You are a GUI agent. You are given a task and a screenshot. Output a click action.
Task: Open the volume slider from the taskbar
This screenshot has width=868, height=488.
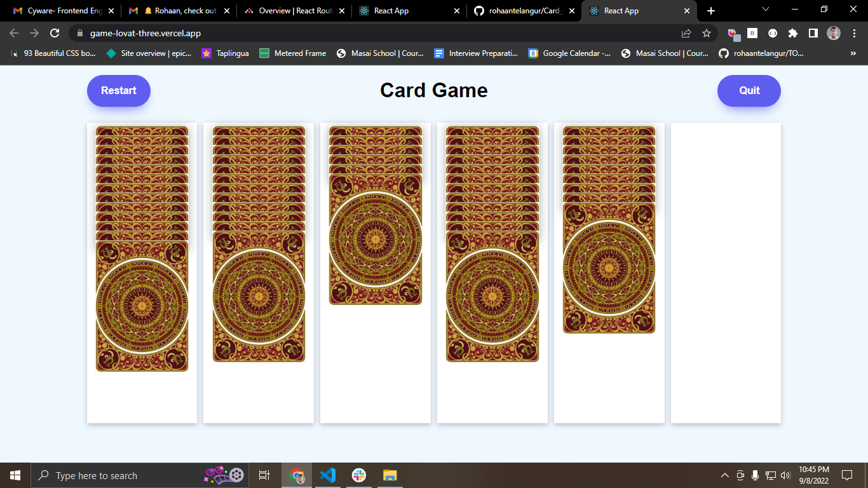[786, 475]
